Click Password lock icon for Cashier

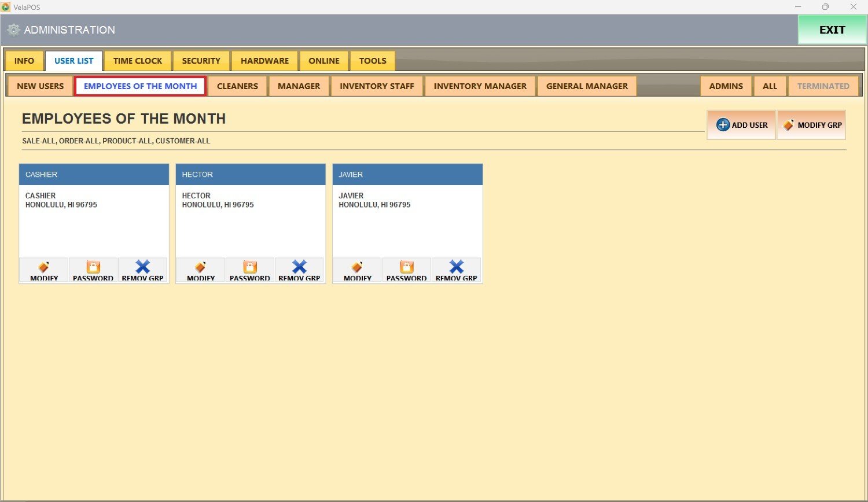[x=93, y=267]
